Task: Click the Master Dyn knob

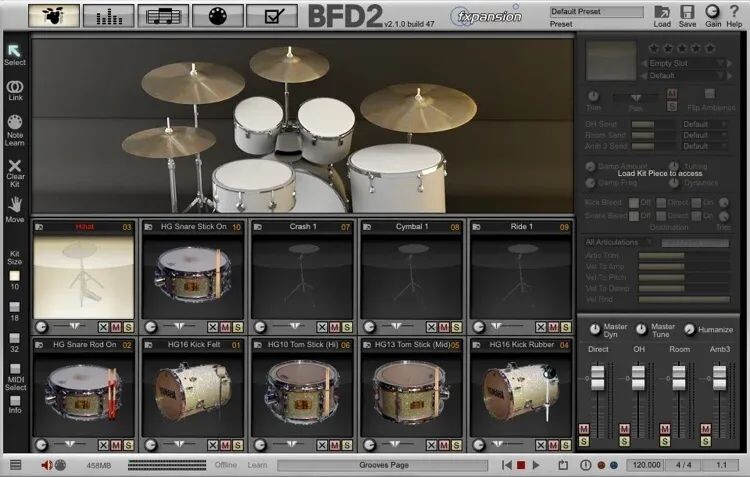Action: click(x=595, y=329)
